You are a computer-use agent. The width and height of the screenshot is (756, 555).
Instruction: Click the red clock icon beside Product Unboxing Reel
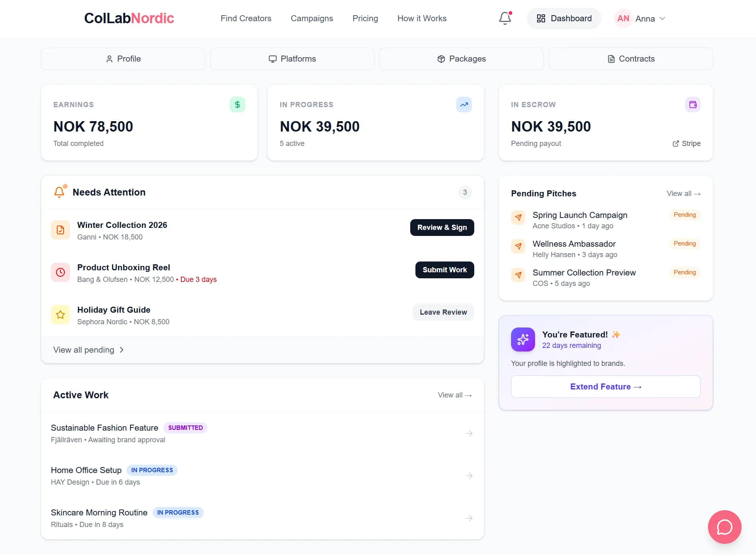(x=60, y=272)
